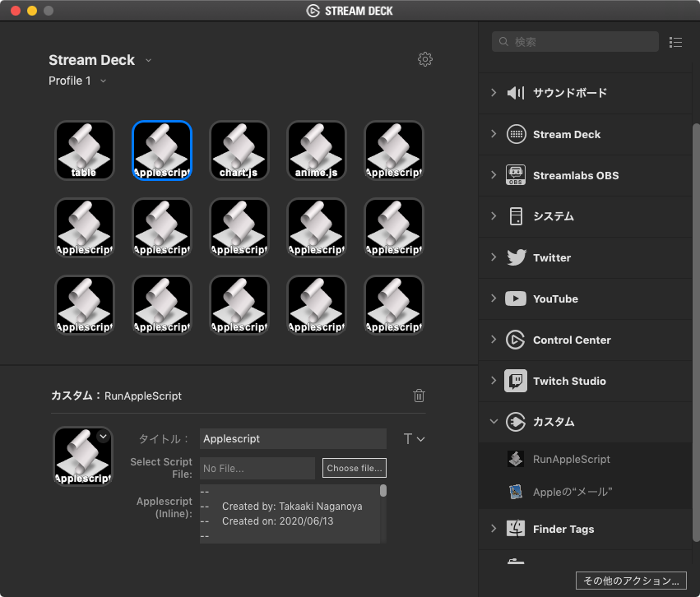The width and height of the screenshot is (700, 597).
Task: Open the Stream Deck preferences gear
Action: [x=425, y=59]
